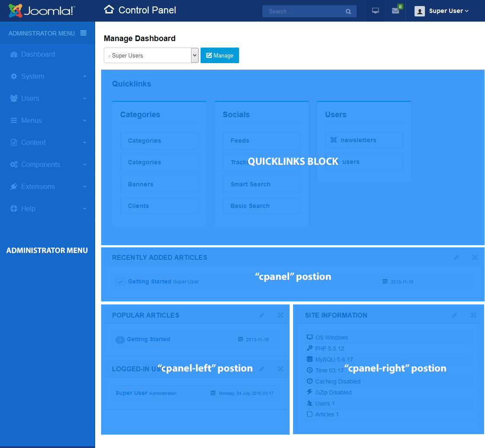The image size is (485, 448).
Task: Click the Joomla! logo
Action: coord(42,11)
